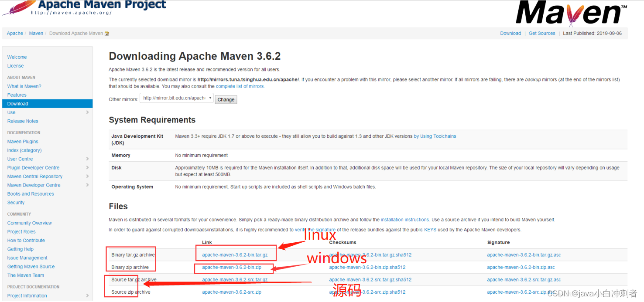Click the edit page icon beside Download Apache Maven
Screen dimensions: 644x302
point(107,34)
